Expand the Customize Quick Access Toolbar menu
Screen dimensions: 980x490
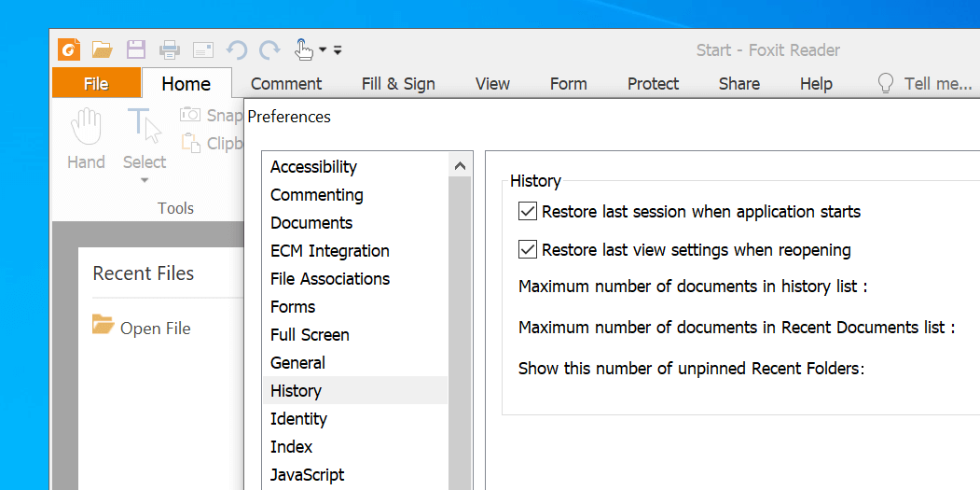click(x=338, y=49)
